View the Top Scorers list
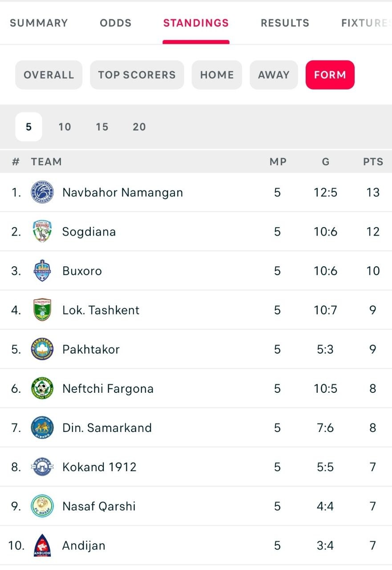 click(x=137, y=75)
